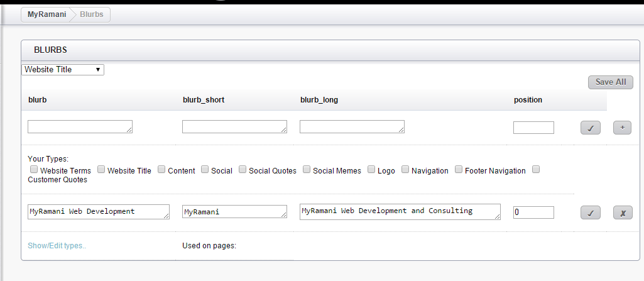Enable the Content type checkbox
Viewport: 644px width, 281px height.
[x=161, y=169]
